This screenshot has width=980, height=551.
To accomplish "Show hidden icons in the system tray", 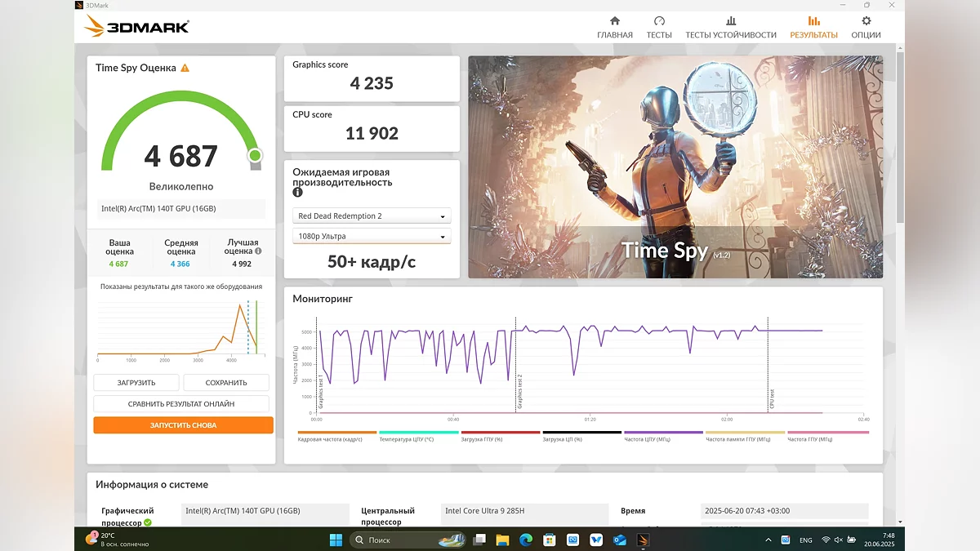I will pyautogui.click(x=768, y=540).
